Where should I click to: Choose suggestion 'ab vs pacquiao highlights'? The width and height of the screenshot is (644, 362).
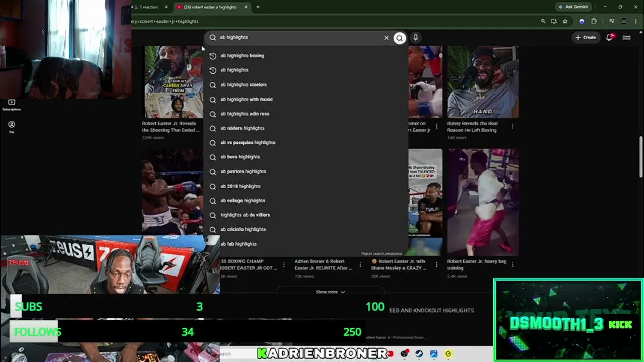tap(306, 143)
